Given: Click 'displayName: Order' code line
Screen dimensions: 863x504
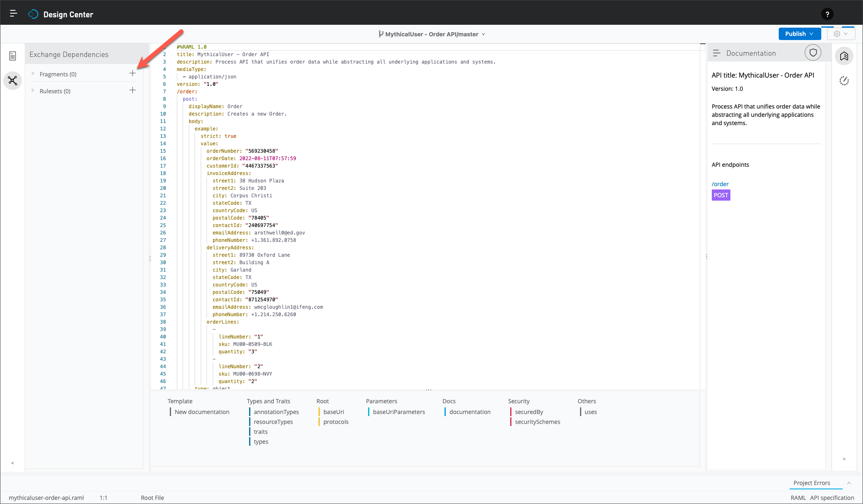Looking at the screenshot, I should 216,106.
